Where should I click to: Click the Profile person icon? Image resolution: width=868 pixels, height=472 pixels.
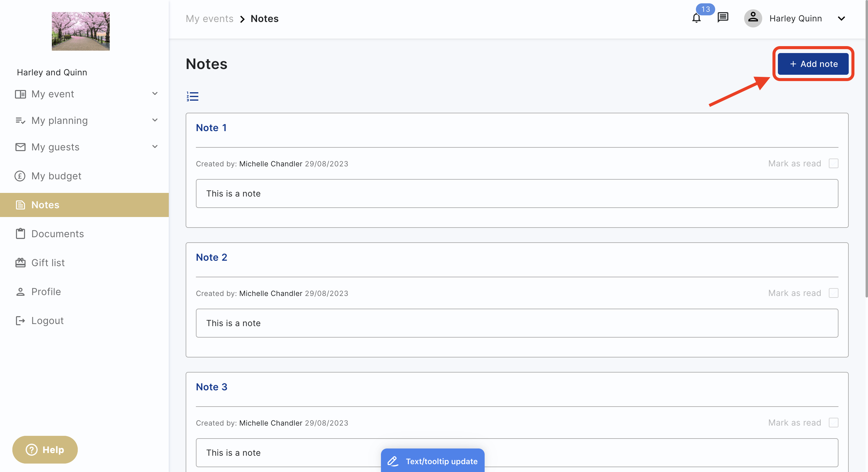[20, 292]
